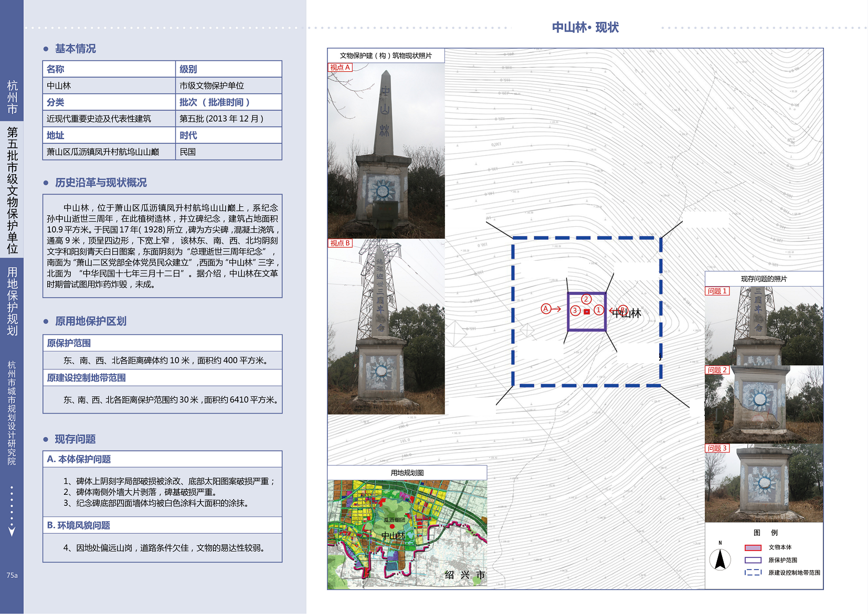
Task: Click the dashed 原建设控制地带范围 legend symbol
Action: coord(753,573)
